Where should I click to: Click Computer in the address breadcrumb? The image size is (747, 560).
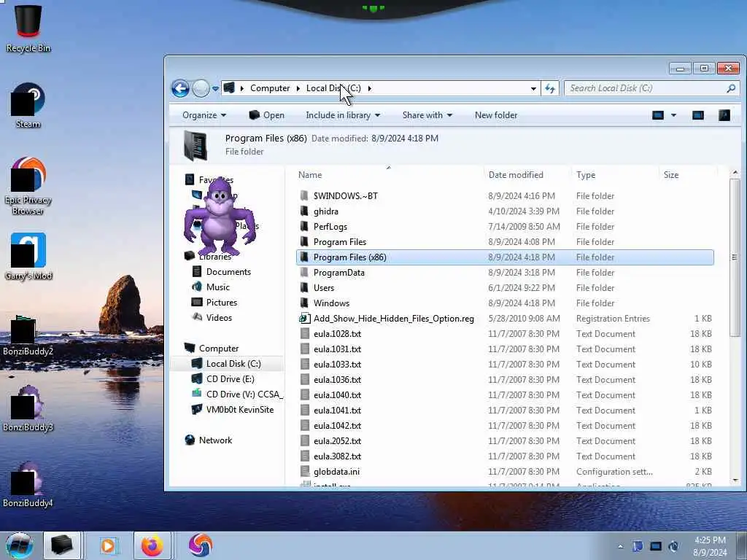[x=270, y=88]
